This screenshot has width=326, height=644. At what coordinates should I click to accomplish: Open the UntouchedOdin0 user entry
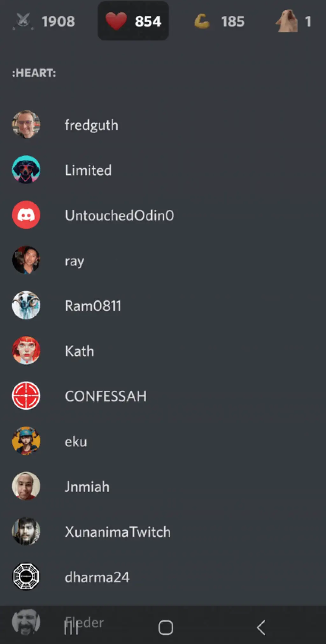(x=163, y=215)
